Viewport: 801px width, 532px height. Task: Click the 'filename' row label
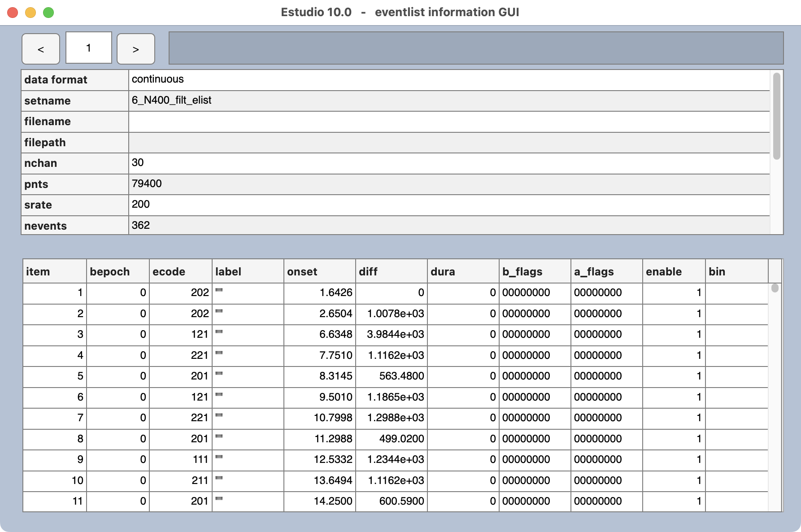tap(75, 122)
